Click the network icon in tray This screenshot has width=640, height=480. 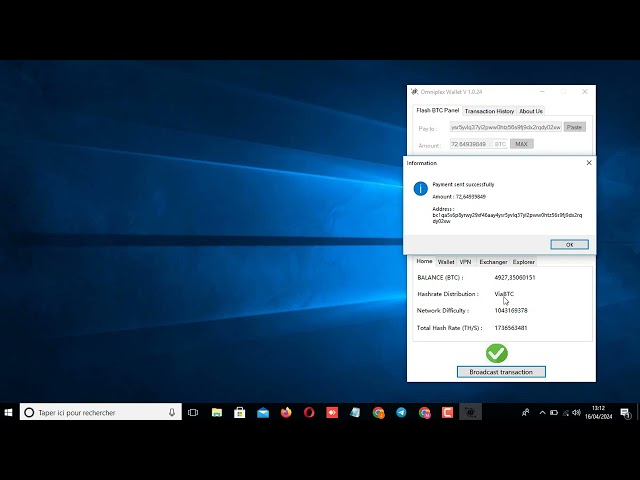(566, 413)
